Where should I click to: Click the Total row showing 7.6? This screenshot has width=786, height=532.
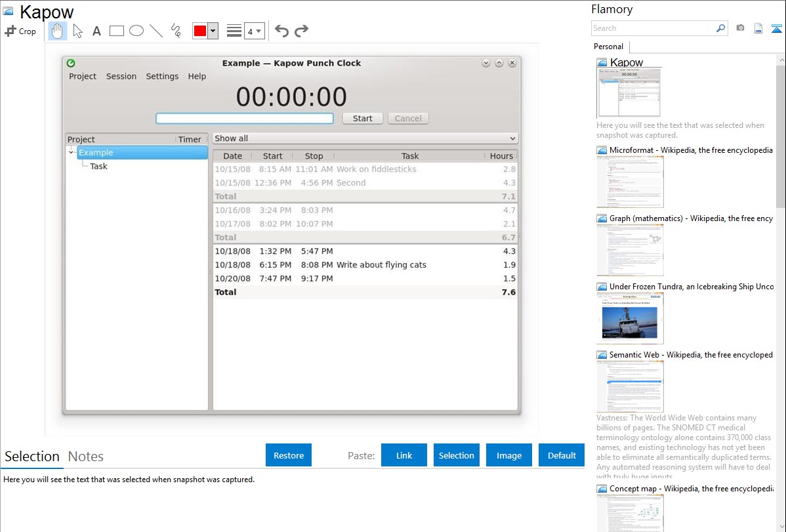point(365,293)
